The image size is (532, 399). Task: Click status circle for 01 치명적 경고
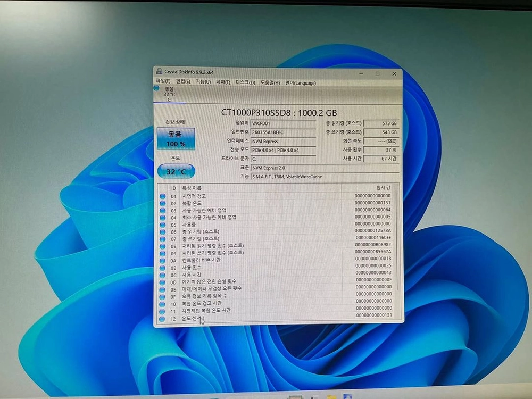[x=162, y=196]
